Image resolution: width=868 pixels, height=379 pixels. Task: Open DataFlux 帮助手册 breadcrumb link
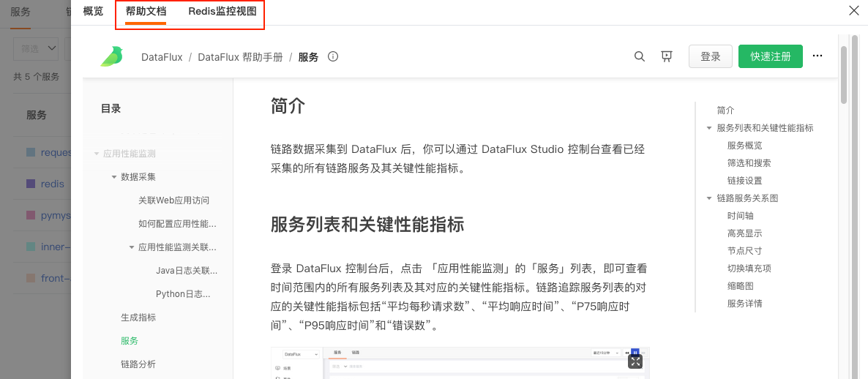tap(240, 57)
